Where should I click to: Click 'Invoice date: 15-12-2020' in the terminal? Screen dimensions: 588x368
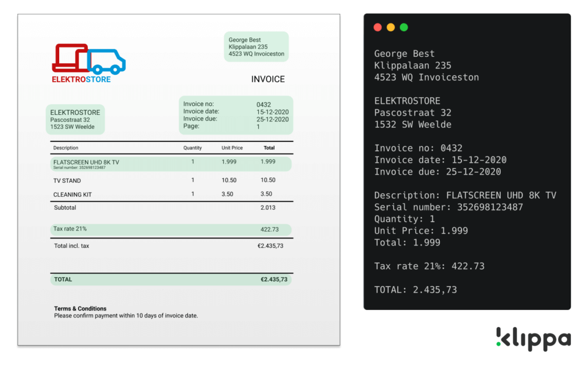[x=440, y=160]
